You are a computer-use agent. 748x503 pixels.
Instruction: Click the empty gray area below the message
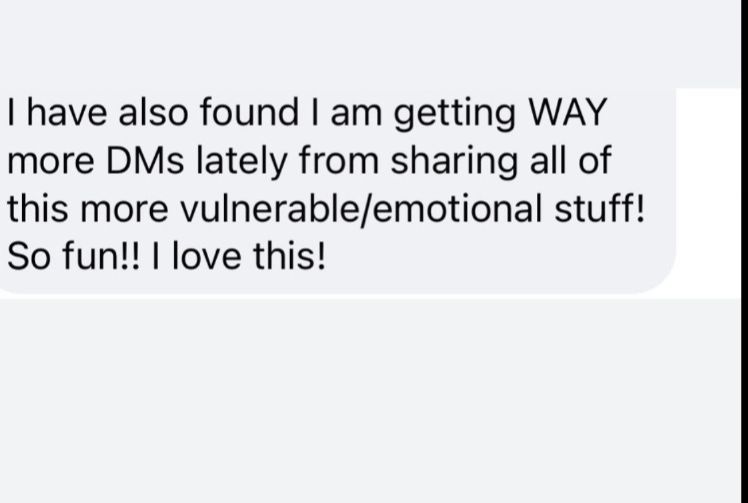click(x=370, y=401)
